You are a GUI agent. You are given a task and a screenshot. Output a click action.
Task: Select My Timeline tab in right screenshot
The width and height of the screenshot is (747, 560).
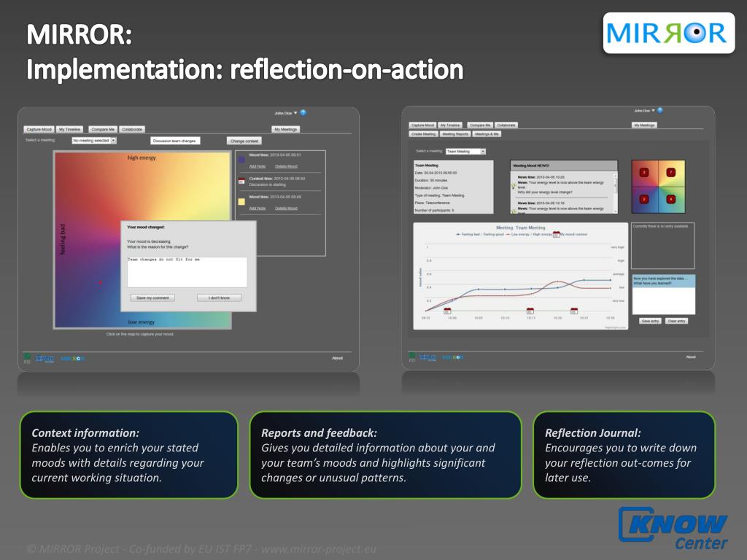450,125
